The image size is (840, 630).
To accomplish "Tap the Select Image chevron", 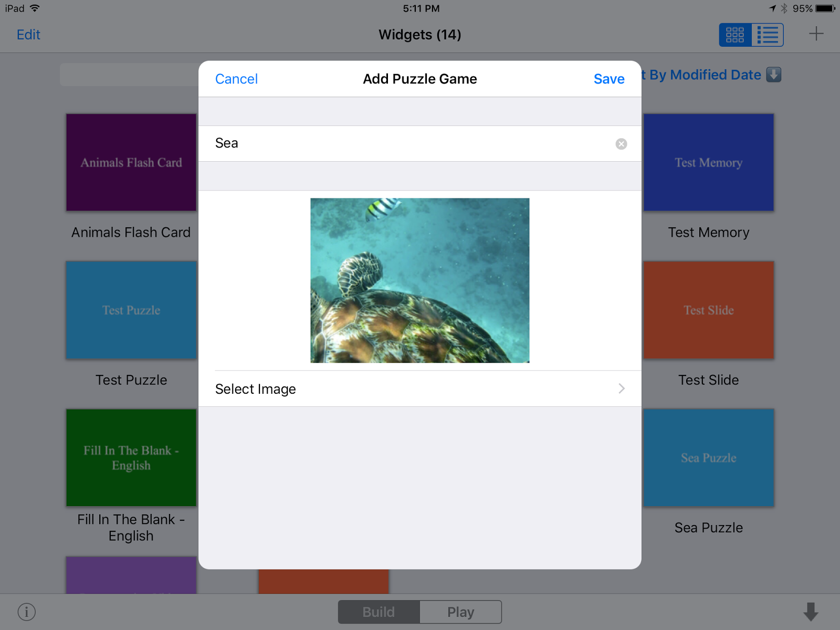I will click(622, 388).
